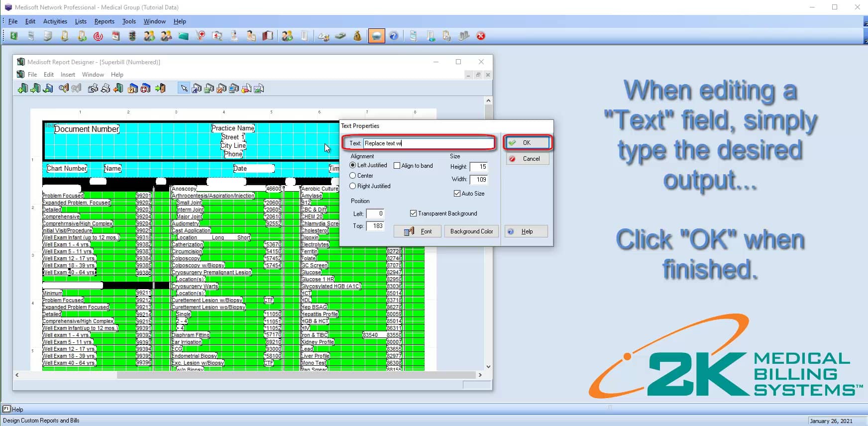The width and height of the screenshot is (868, 426).
Task: Click the printer icon in Report Designer toolbar
Action: (106, 89)
